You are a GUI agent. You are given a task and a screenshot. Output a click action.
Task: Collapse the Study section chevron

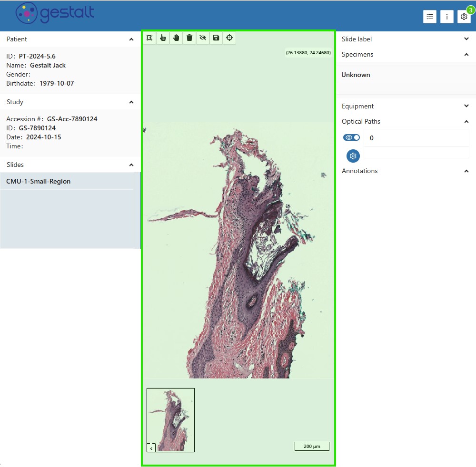pyautogui.click(x=131, y=102)
